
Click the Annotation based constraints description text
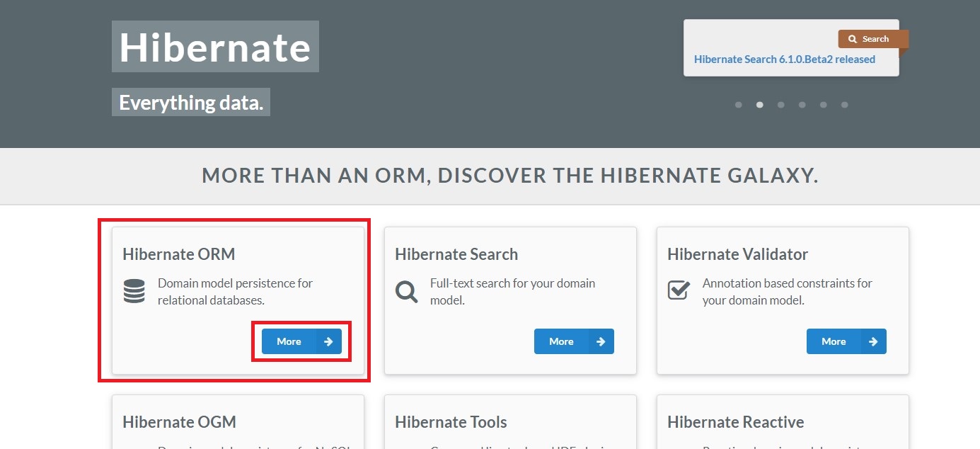[x=788, y=292]
